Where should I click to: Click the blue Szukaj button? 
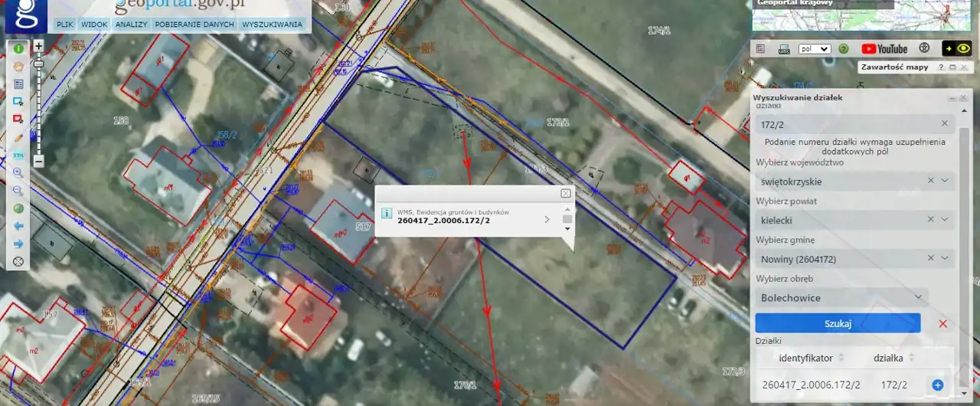pyautogui.click(x=838, y=323)
